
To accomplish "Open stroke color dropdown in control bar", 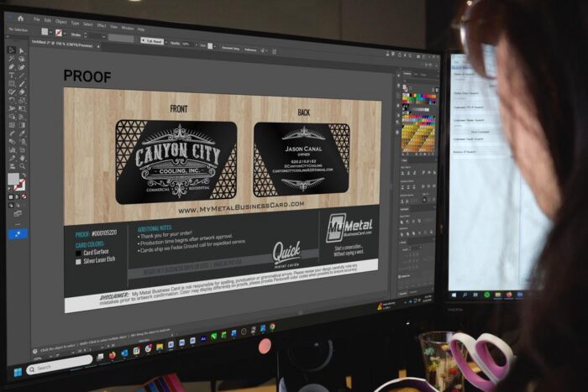I will coord(65,34).
